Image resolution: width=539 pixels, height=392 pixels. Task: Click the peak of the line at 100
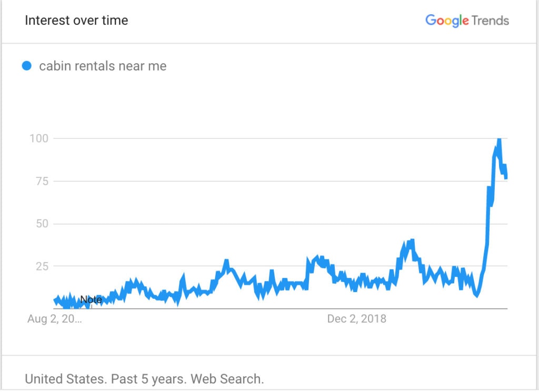(x=499, y=139)
